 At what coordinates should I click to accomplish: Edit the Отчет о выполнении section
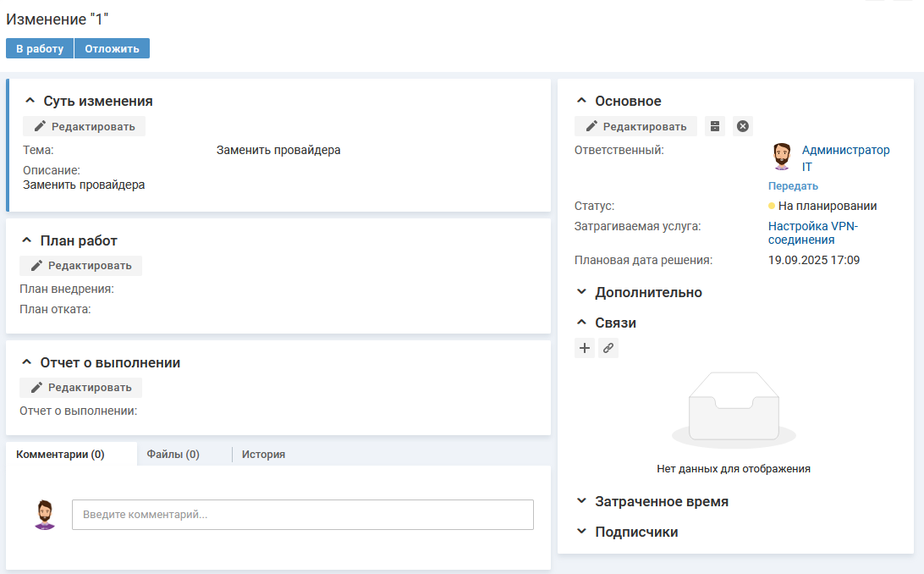pos(80,387)
